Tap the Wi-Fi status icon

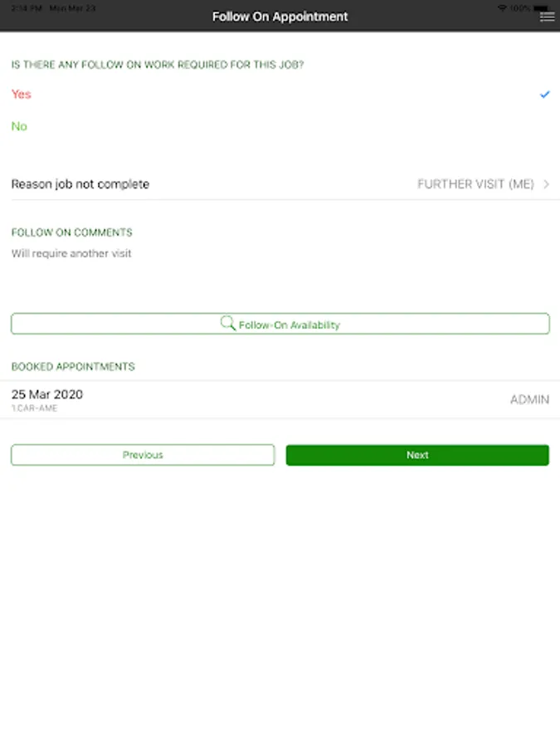pos(502,7)
